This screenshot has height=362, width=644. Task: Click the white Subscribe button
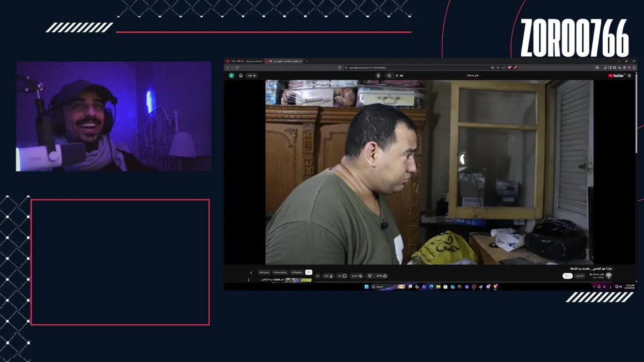[x=568, y=276]
